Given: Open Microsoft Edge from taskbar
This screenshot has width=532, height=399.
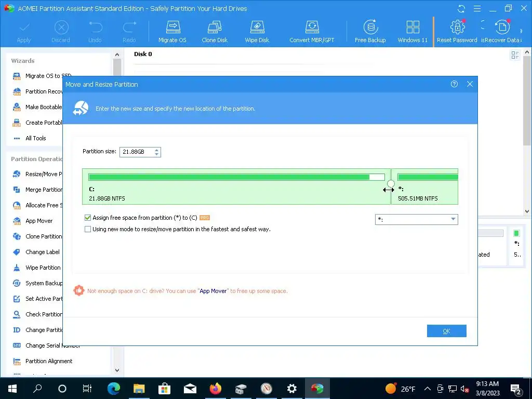Looking at the screenshot, I should tap(114, 389).
